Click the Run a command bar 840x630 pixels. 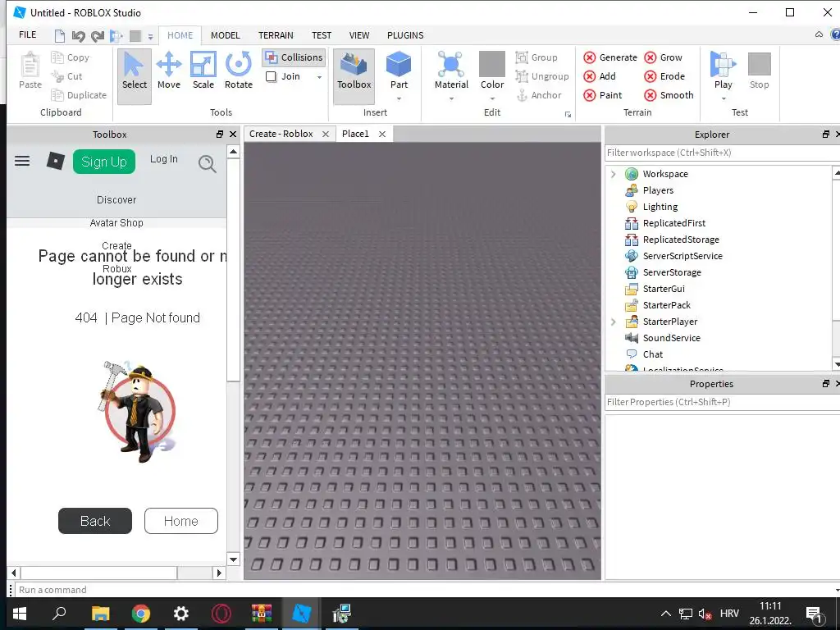(x=425, y=590)
